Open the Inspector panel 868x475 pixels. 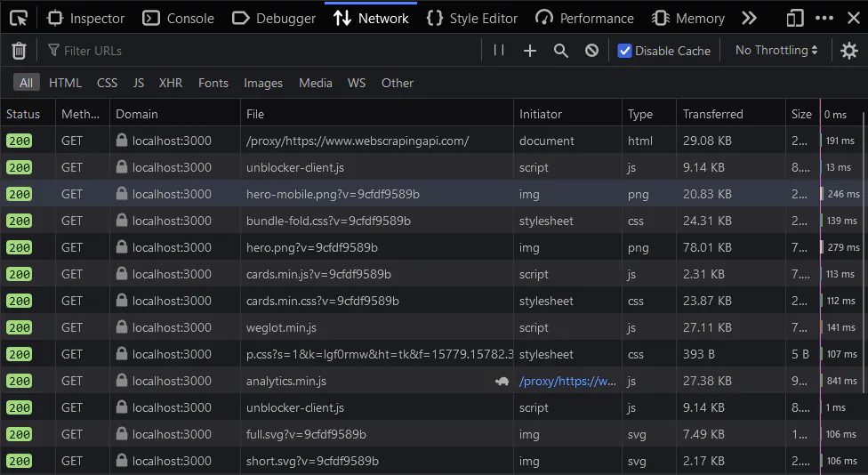pyautogui.click(x=85, y=19)
